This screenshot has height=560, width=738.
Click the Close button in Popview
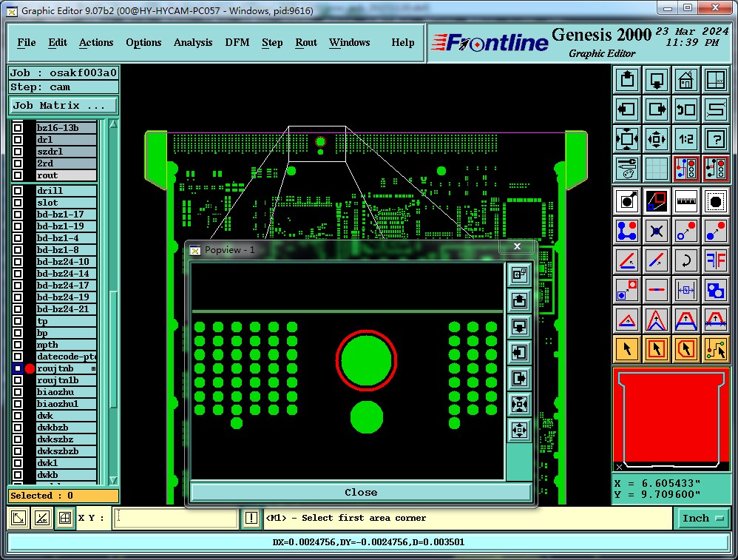361,492
